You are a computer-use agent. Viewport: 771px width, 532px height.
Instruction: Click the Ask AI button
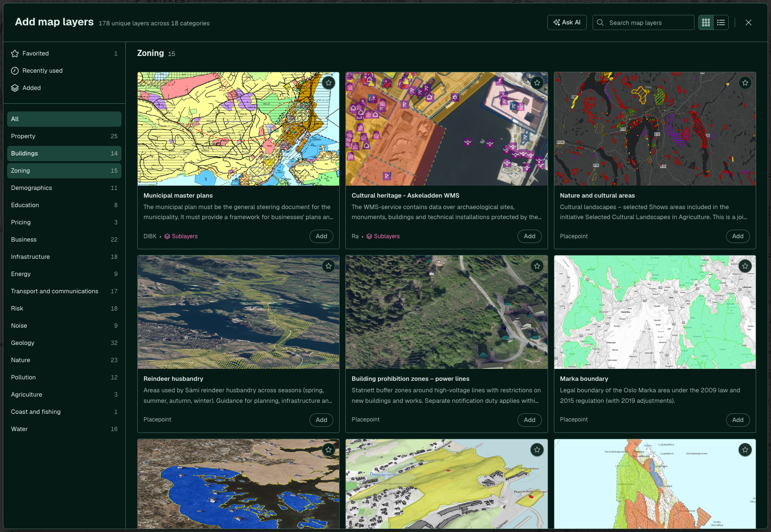point(567,22)
